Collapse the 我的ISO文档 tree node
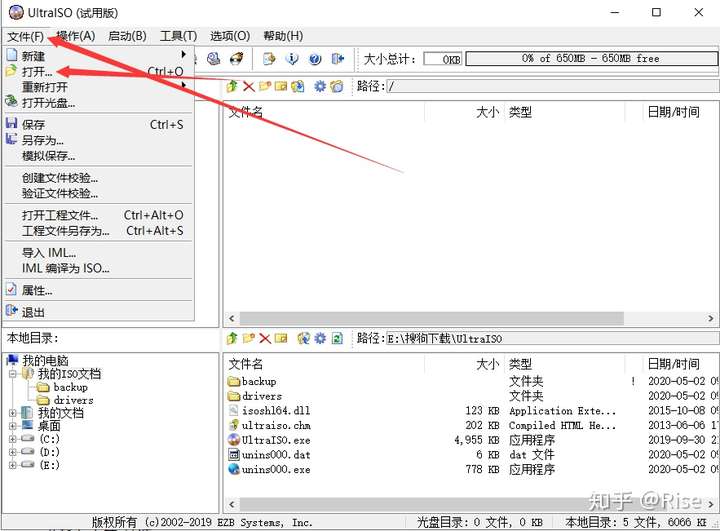 pyautogui.click(x=12, y=373)
